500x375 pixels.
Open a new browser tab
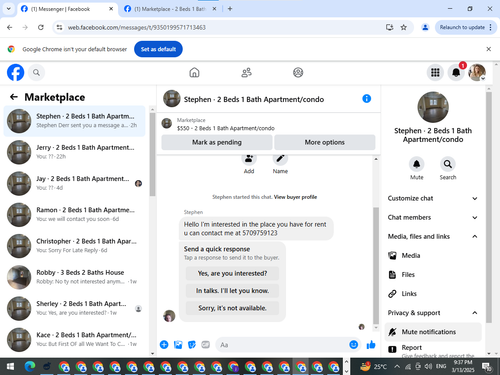click(x=230, y=9)
